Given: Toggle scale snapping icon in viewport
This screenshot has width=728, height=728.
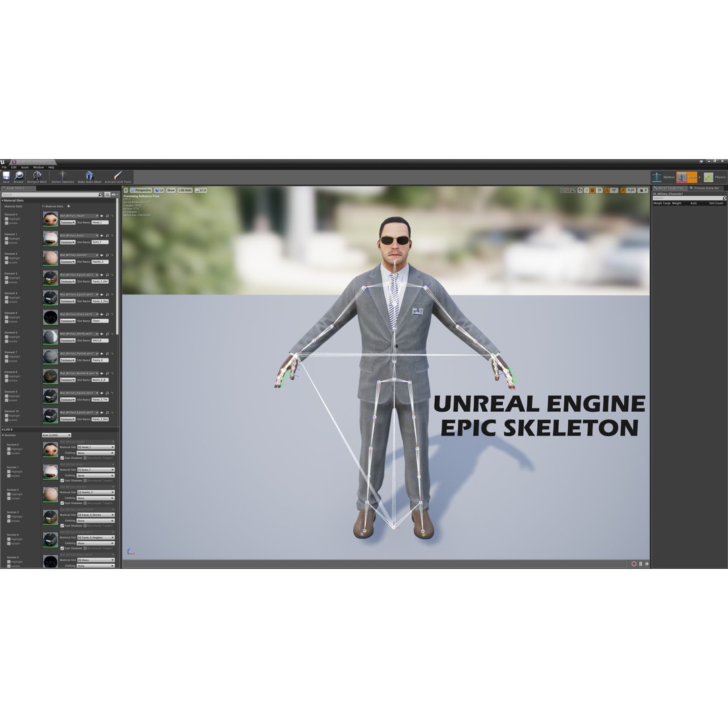Looking at the screenshot, I should (x=623, y=190).
